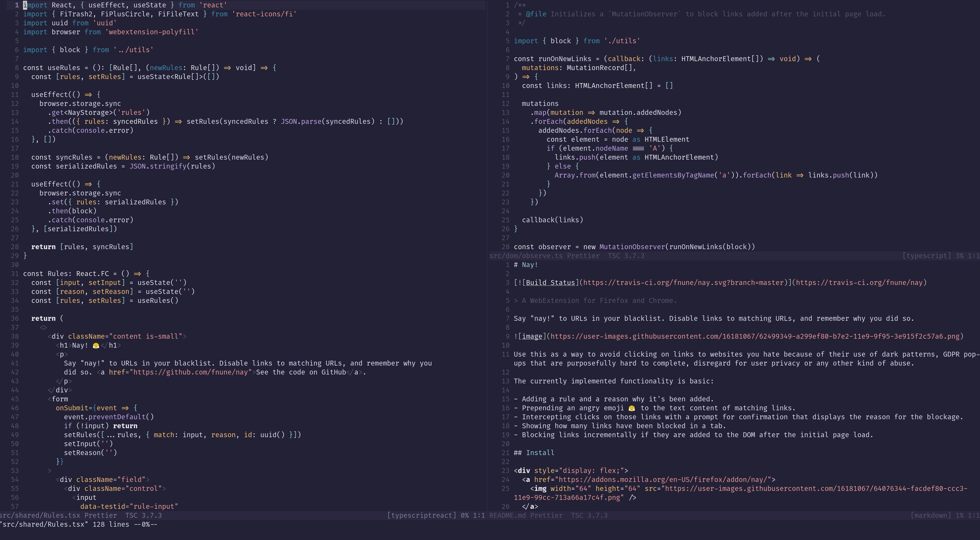Click the README.md status line filename
The width and height of the screenshot is (980, 540).
[507, 516]
